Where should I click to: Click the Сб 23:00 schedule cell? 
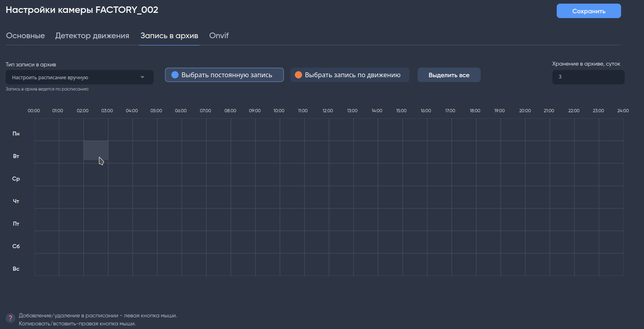pyautogui.click(x=611, y=242)
